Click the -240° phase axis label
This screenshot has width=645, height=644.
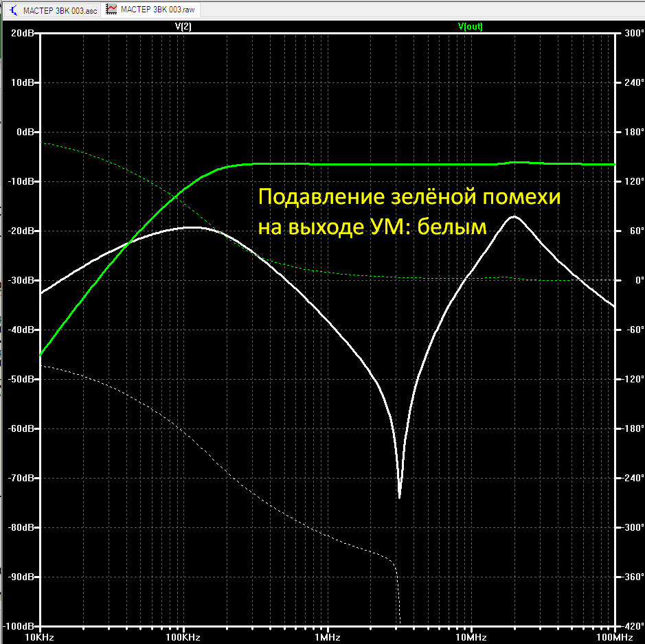633,478
